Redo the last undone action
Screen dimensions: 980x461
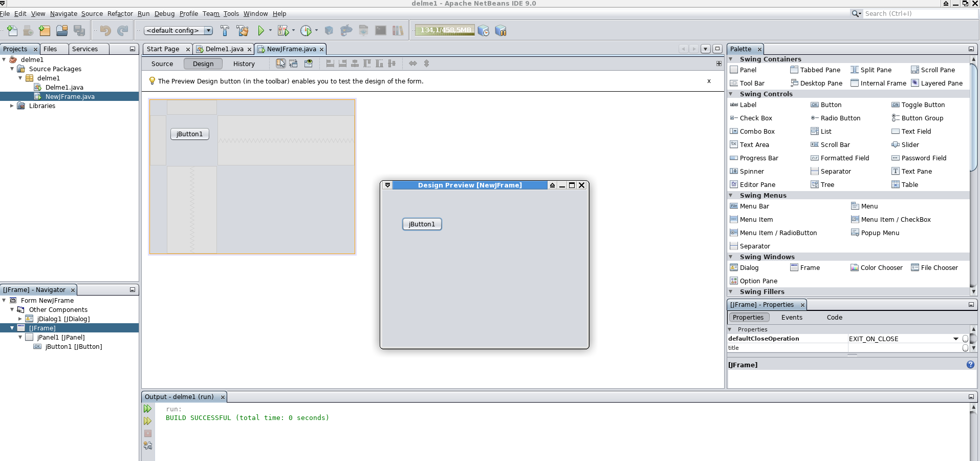click(123, 31)
